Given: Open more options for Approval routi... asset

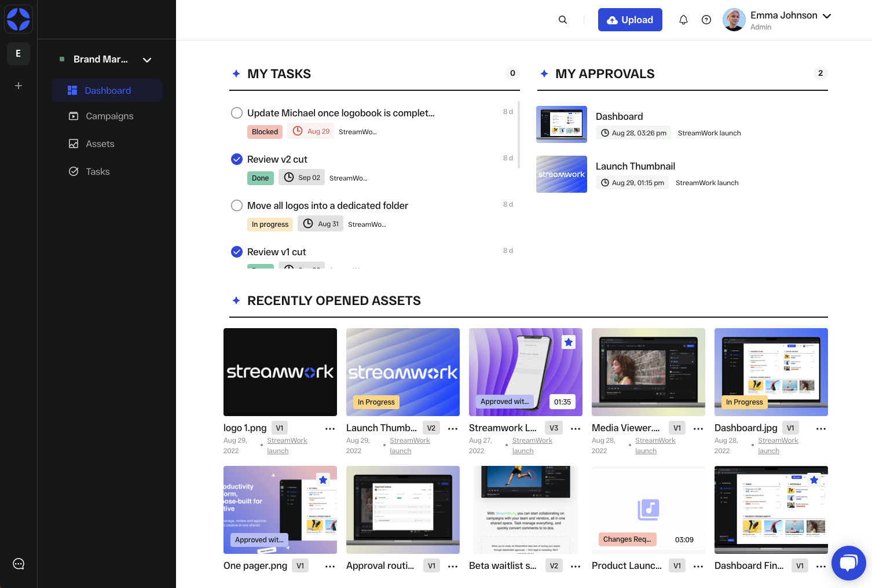Looking at the screenshot, I should click(x=453, y=567).
